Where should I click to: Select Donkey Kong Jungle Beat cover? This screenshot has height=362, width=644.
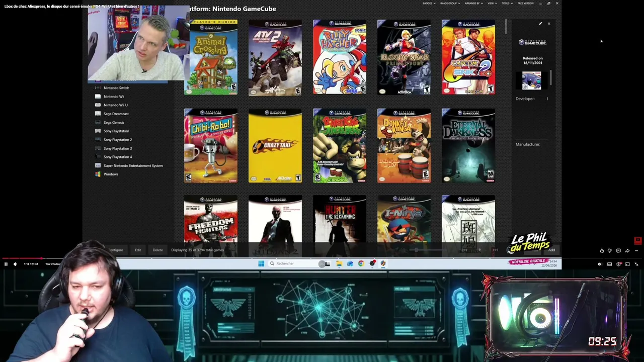340,146
